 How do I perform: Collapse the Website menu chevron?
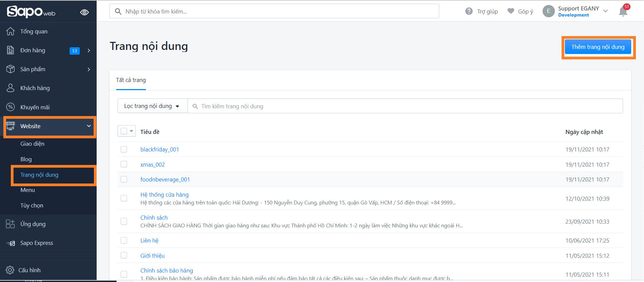click(x=89, y=126)
